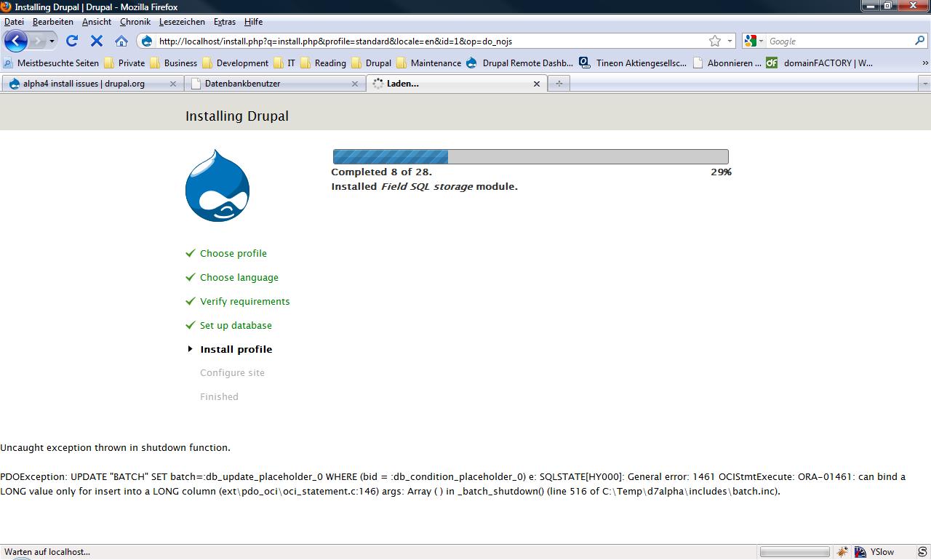Open a new tab with the plus button
The height and width of the screenshot is (560, 931).
click(x=559, y=84)
